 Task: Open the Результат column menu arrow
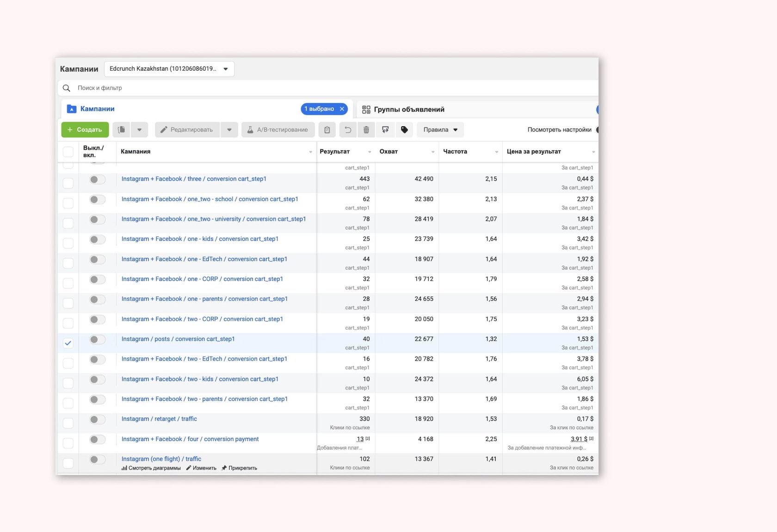click(370, 152)
